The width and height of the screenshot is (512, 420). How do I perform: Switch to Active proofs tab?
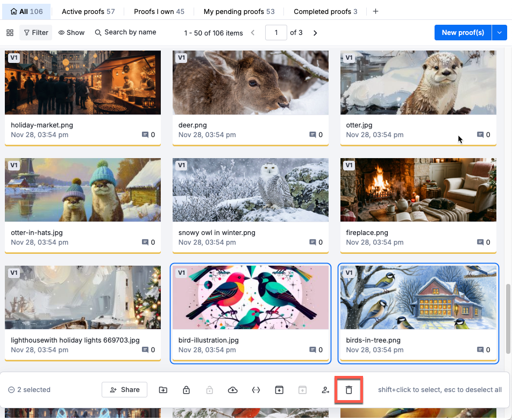[88, 11]
